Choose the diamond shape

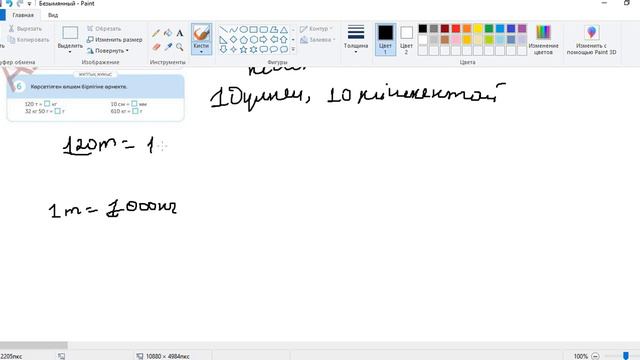(233, 40)
